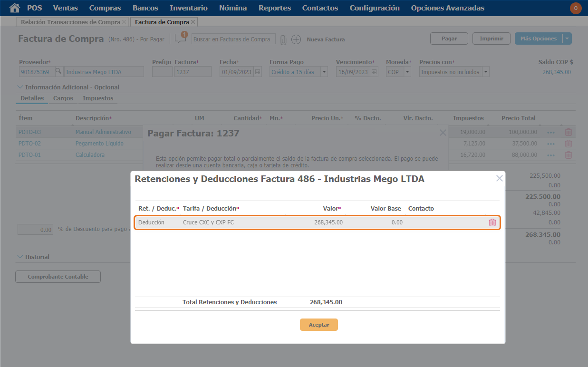This screenshot has width=588, height=367.
Task: Open the calendar picker for Fecha
Action: (x=258, y=72)
